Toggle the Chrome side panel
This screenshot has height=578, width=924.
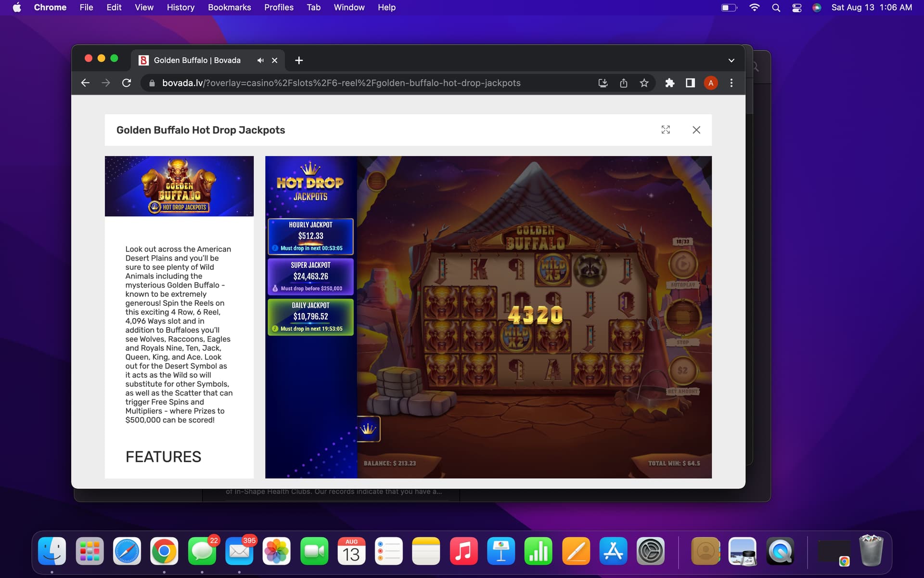[x=690, y=83]
